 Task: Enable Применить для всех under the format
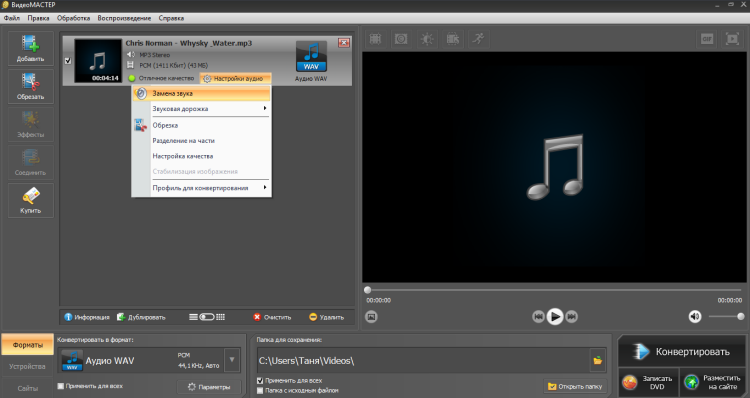coord(61,386)
